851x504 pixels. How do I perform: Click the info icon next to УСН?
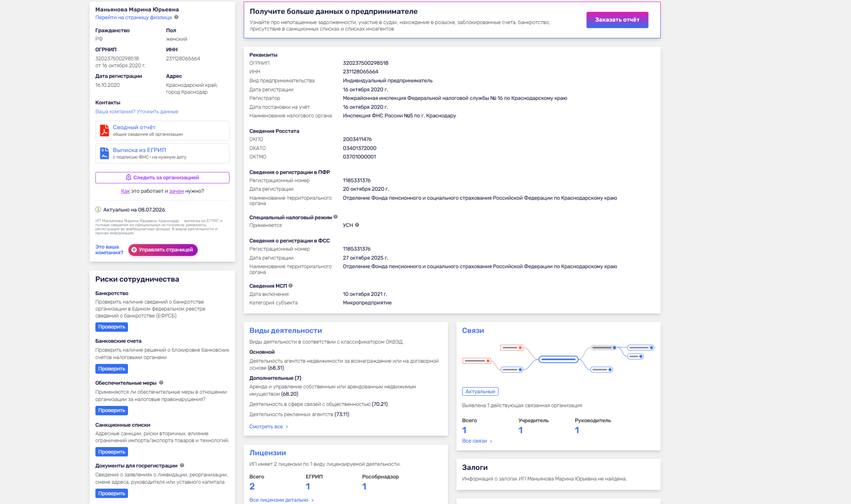pyautogui.click(x=357, y=225)
